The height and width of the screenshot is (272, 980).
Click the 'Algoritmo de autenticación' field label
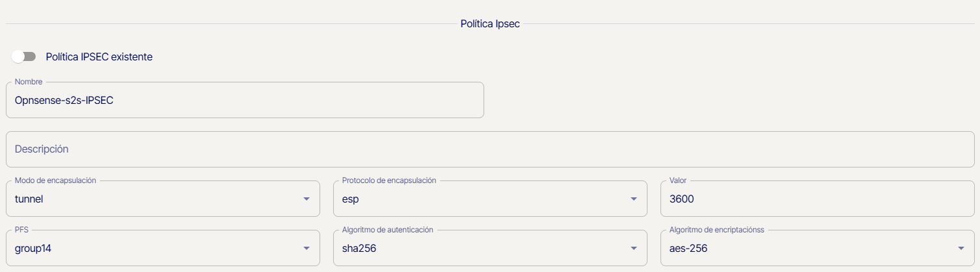[388, 230]
